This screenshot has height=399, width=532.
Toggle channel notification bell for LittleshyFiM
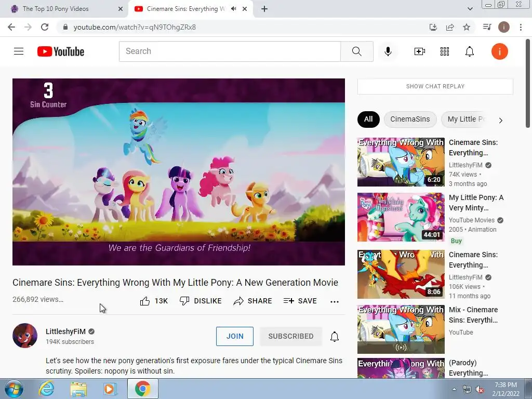(335, 336)
